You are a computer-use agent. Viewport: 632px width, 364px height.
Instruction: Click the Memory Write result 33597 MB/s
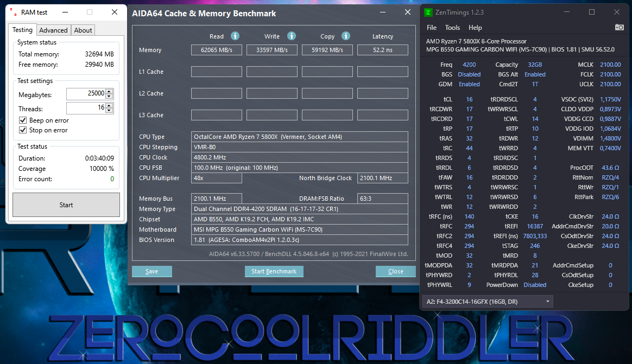(272, 50)
